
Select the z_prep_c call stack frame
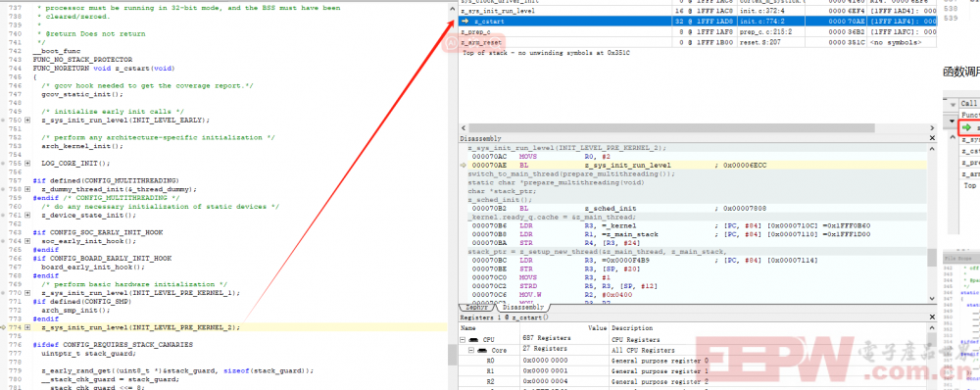pyautogui.click(x=698, y=31)
